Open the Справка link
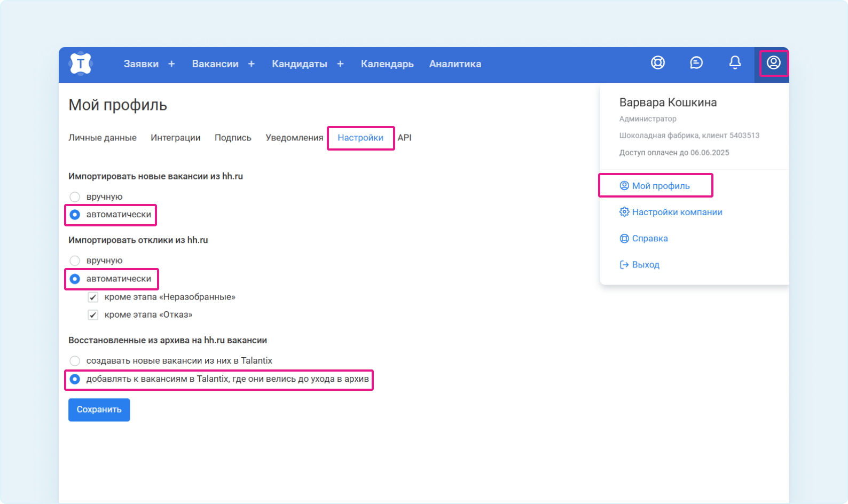Screen dimensions: 848x504 [x=650, y=238]
